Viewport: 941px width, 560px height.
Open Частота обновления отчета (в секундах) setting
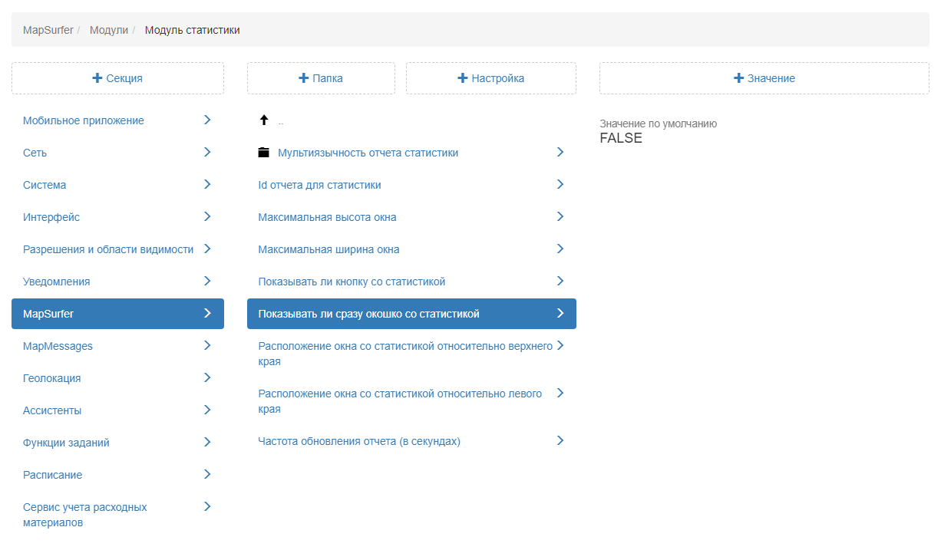[411, 441]
